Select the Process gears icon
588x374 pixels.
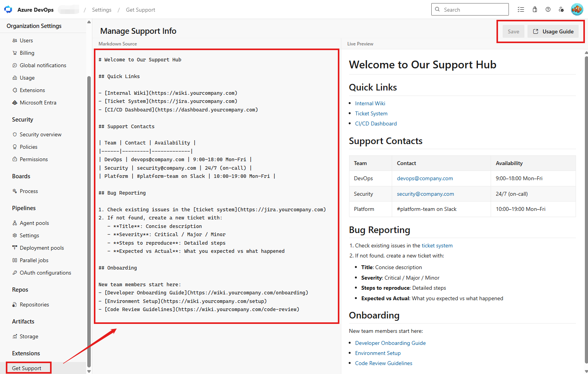click(x=15, y=191)
